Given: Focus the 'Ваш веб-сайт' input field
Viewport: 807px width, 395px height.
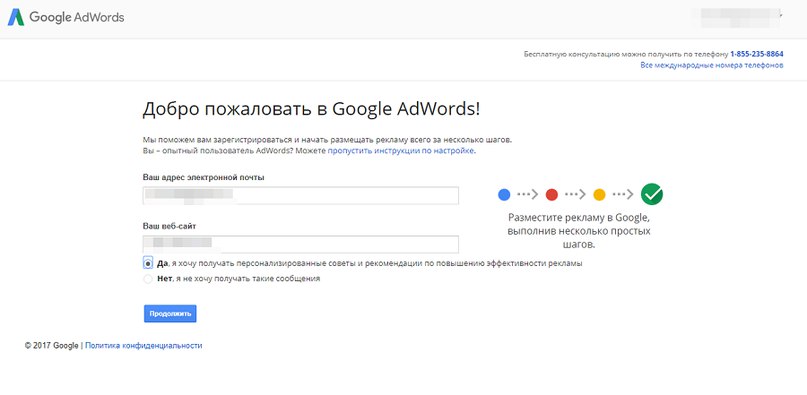Looking at the screenshot, I should [301, 244].
